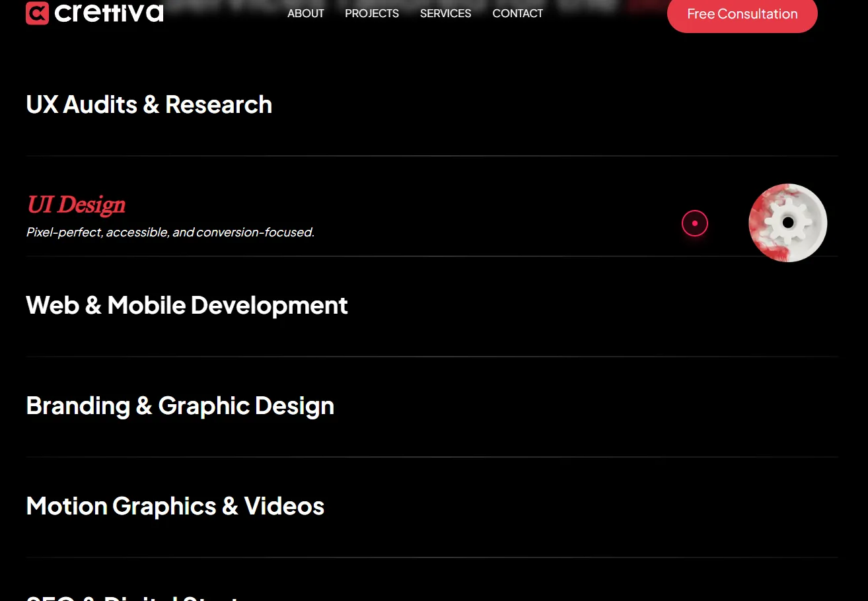
Task: Click the crettiva red logo icon
Action: click(x=37, y=13)
